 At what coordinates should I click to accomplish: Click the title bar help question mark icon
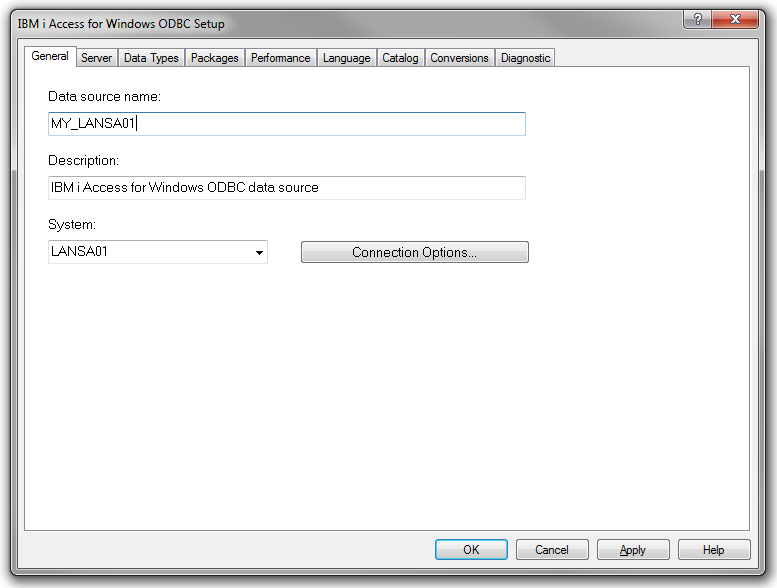(697, 19)
